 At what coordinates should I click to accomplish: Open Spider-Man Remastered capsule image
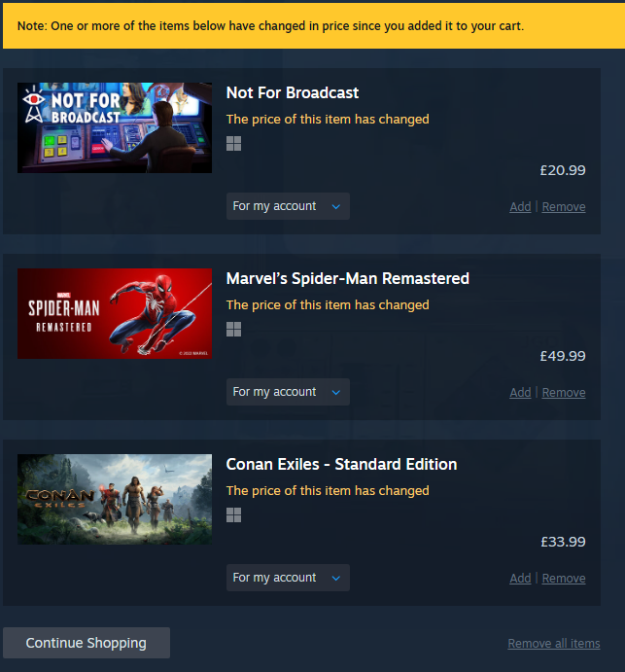click(x=115, y=313)
